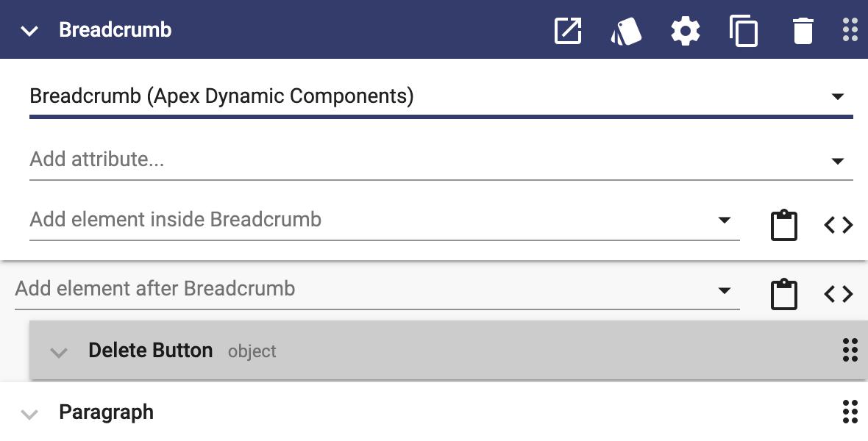The width and height of the screenshot is (868, 441).
Task: Open the Breadcrumb style swatches icon
Action: 626,31
